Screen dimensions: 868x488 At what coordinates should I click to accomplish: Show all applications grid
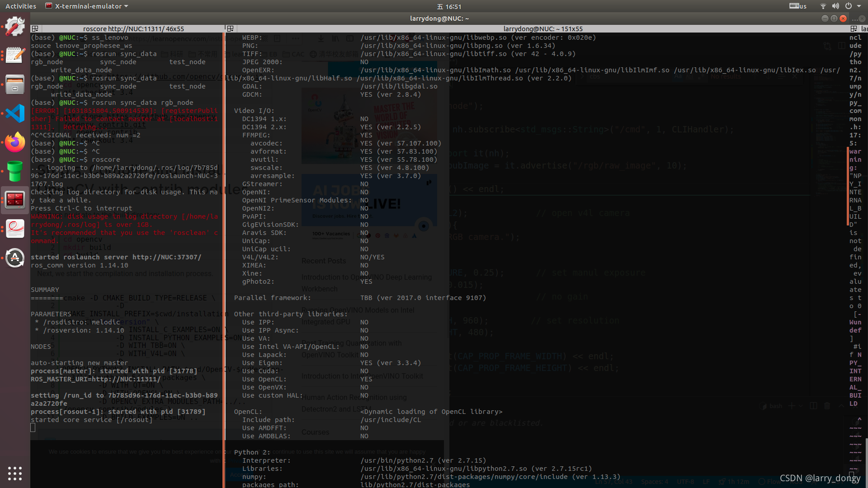[15, 473]
